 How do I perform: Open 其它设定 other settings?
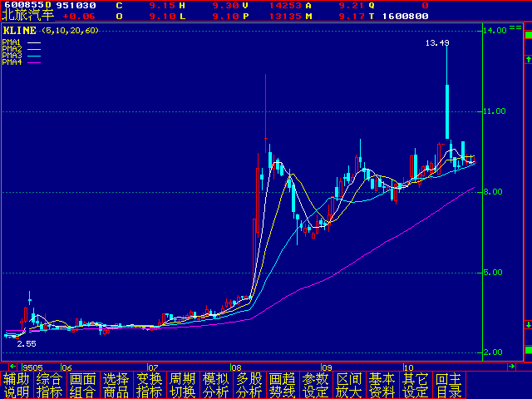click(x=416, y=385)
